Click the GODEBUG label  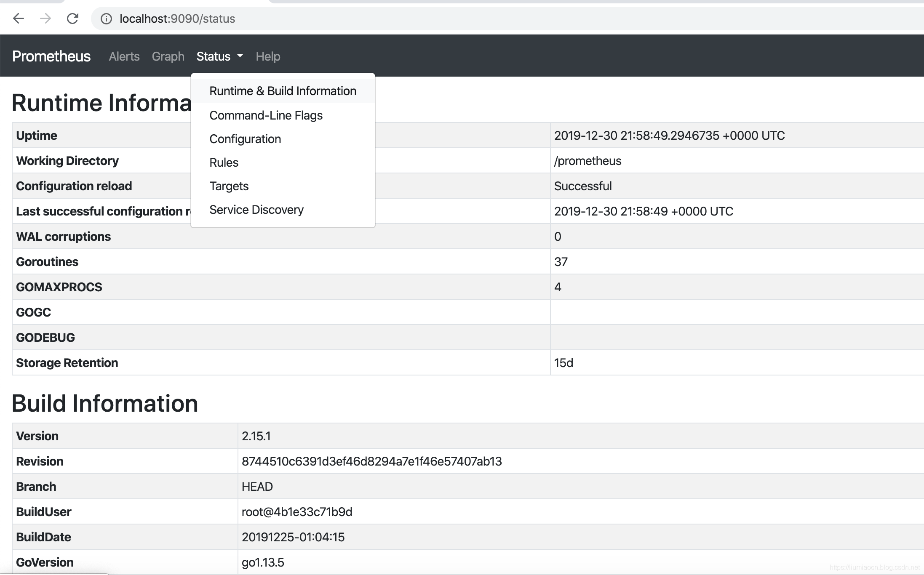coord(45,338)
